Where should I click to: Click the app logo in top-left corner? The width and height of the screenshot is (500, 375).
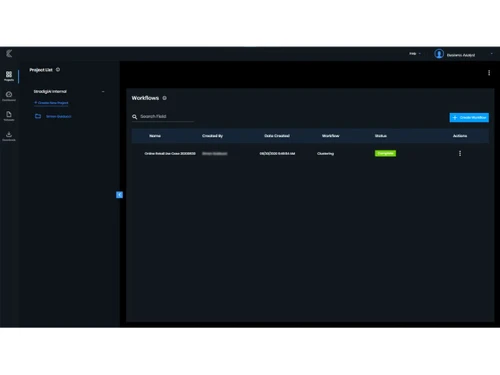click(x=9, y=53)
